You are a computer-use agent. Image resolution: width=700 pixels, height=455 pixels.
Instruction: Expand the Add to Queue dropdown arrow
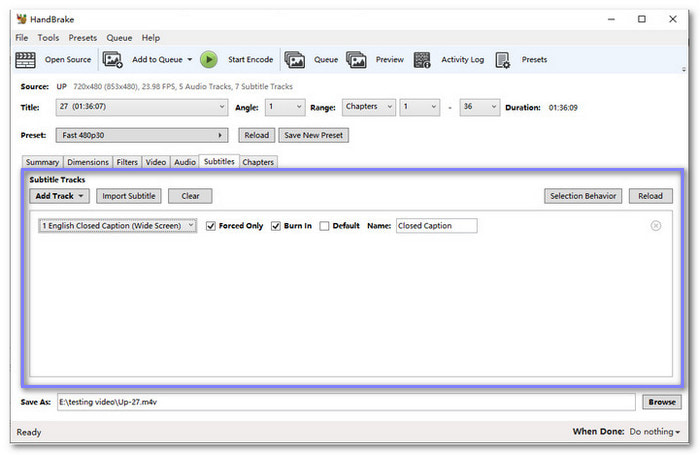tap(190, 60)
